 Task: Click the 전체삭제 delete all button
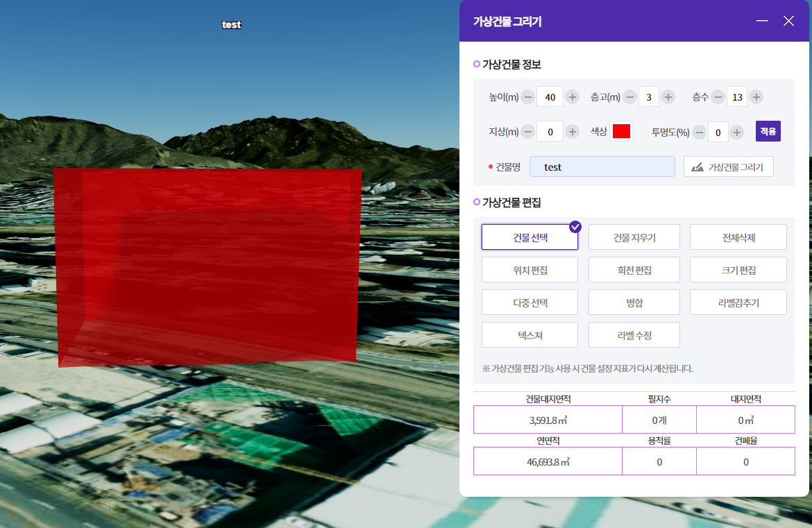click(x=738, y=237)
